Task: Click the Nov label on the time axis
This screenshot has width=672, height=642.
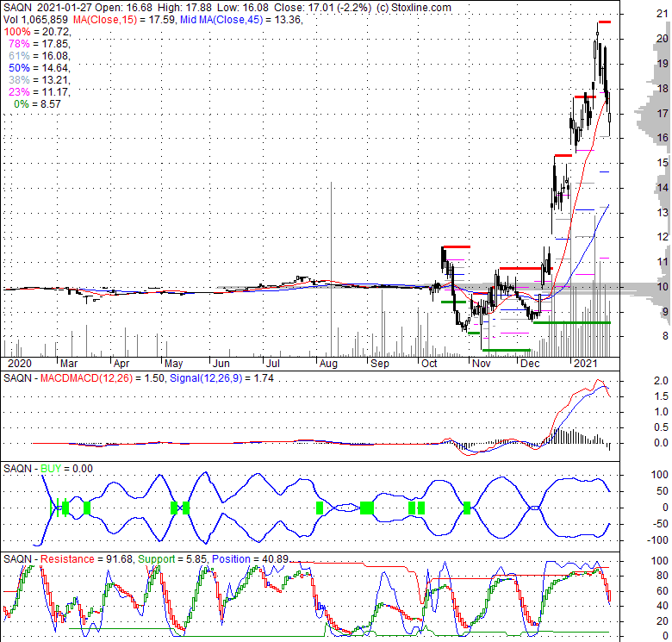Action: tap(482, 364)
